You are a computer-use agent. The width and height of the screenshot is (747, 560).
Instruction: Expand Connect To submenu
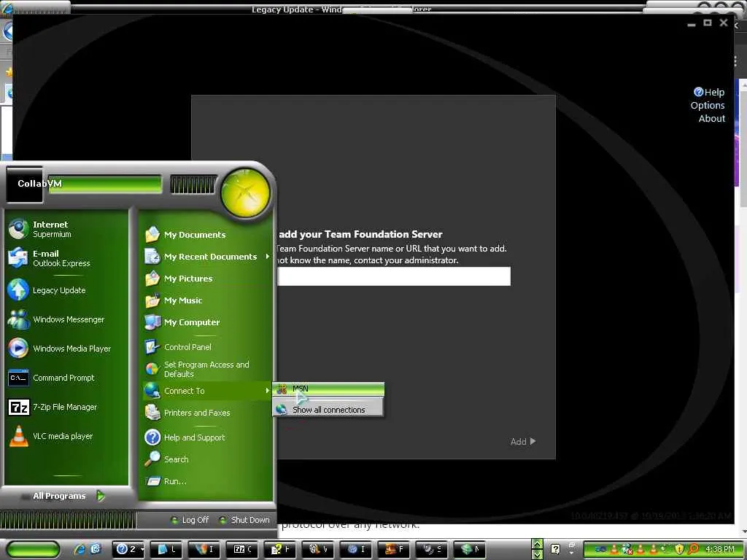[206, 391]
